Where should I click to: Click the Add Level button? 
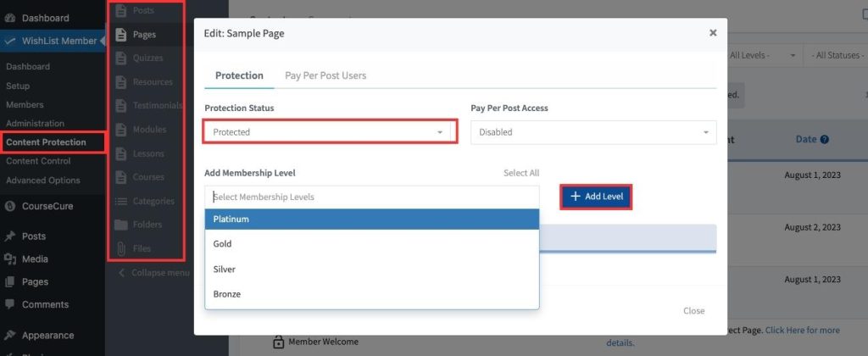pyautogui.click(x=596, y=197)
